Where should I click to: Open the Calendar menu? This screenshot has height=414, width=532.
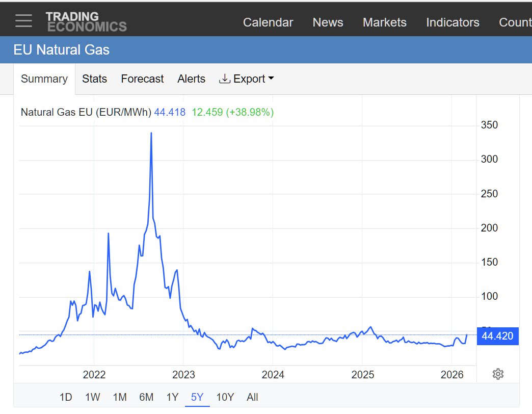pos(268,22)
